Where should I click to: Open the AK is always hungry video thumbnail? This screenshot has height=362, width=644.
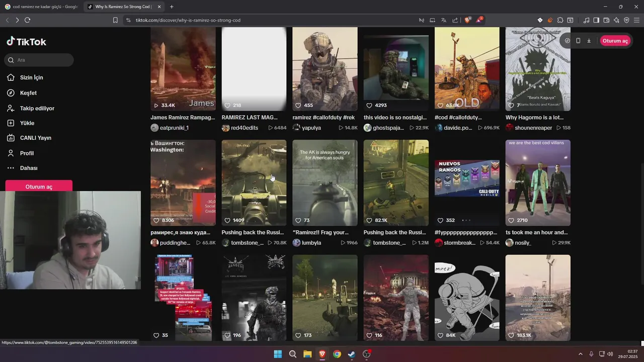coord(325,183)
